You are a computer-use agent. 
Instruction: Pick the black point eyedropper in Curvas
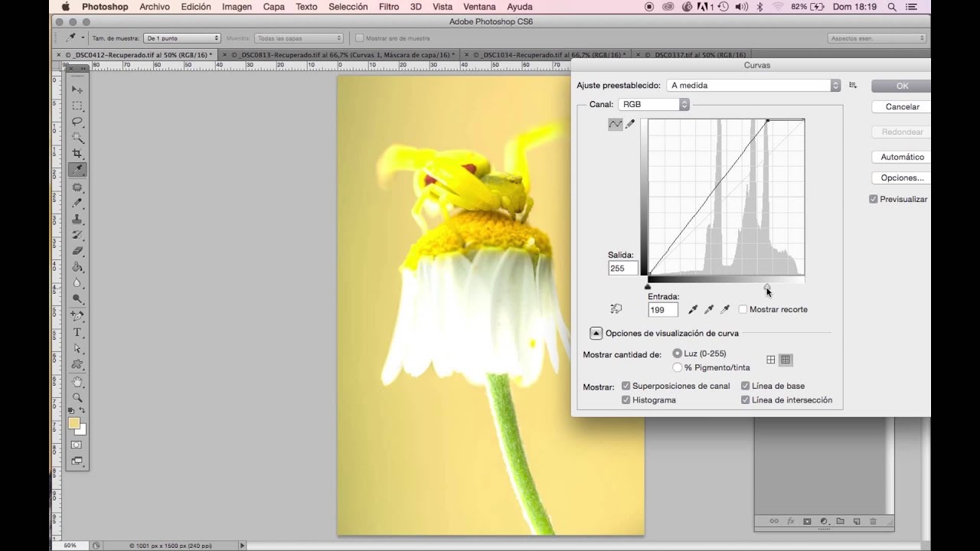693,309
